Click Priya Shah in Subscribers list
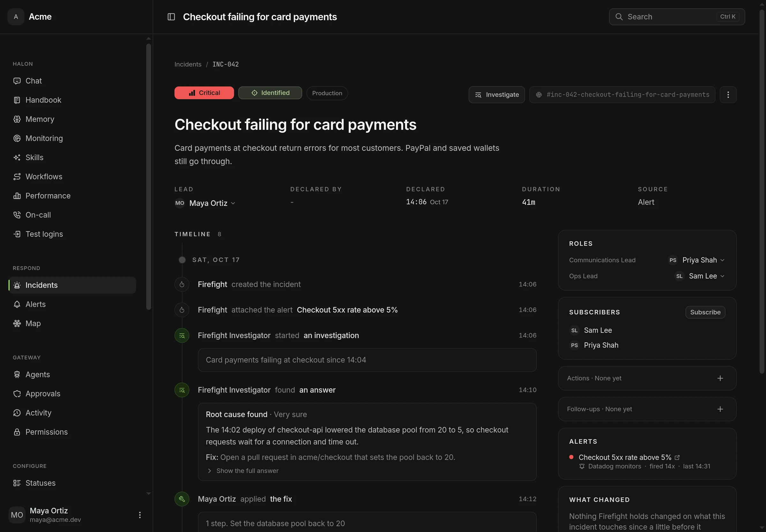Image resolution: width=766 pixels, height=532 pixels. coord(594,345)
